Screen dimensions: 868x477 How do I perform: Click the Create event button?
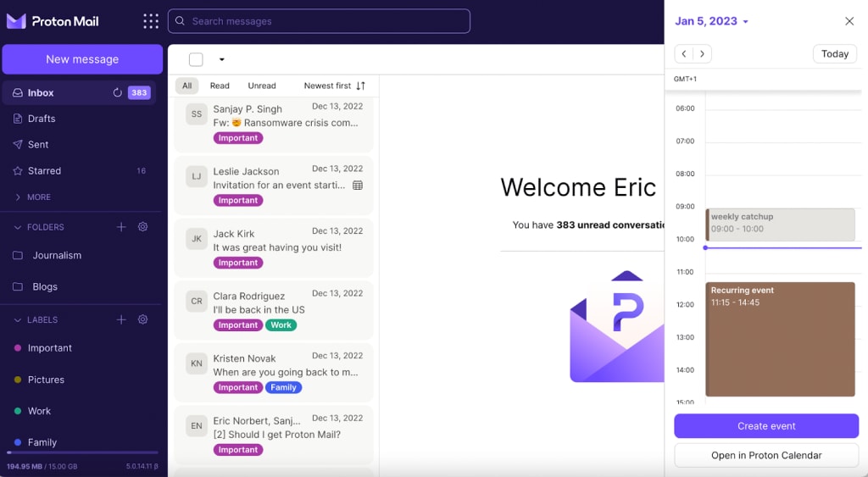click(766, 426)
